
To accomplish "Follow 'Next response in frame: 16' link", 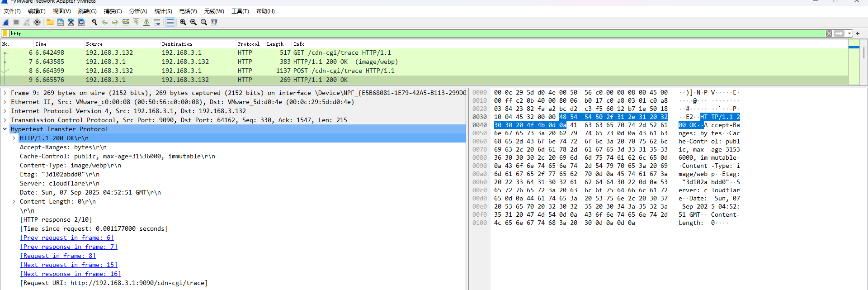I will (71, 274).
